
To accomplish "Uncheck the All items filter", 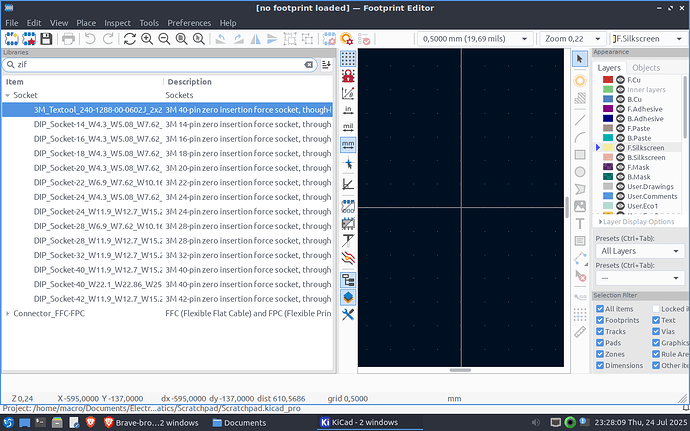I will tap(600, 309).
